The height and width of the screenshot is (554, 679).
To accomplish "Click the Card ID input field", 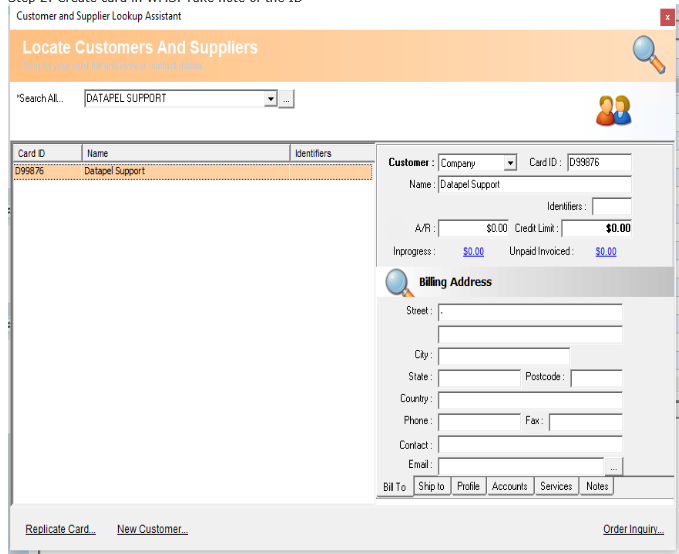I will pyautogui.click(x=599, y=163).
